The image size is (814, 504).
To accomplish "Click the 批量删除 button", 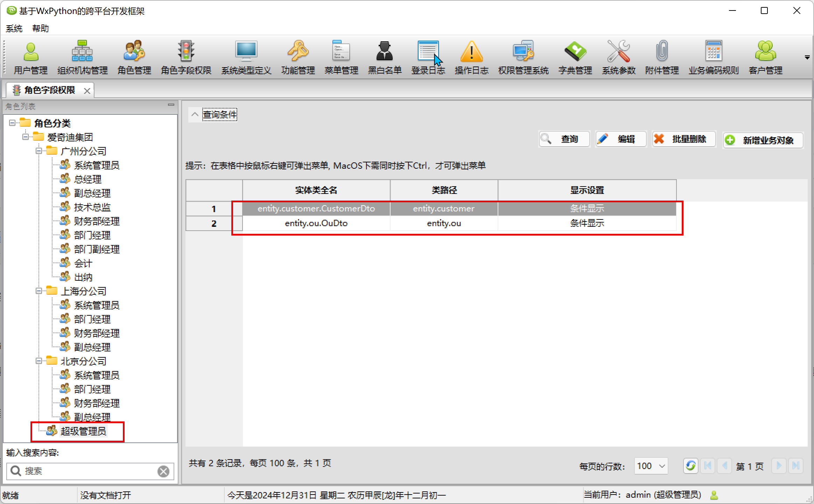I will point(683,139).
